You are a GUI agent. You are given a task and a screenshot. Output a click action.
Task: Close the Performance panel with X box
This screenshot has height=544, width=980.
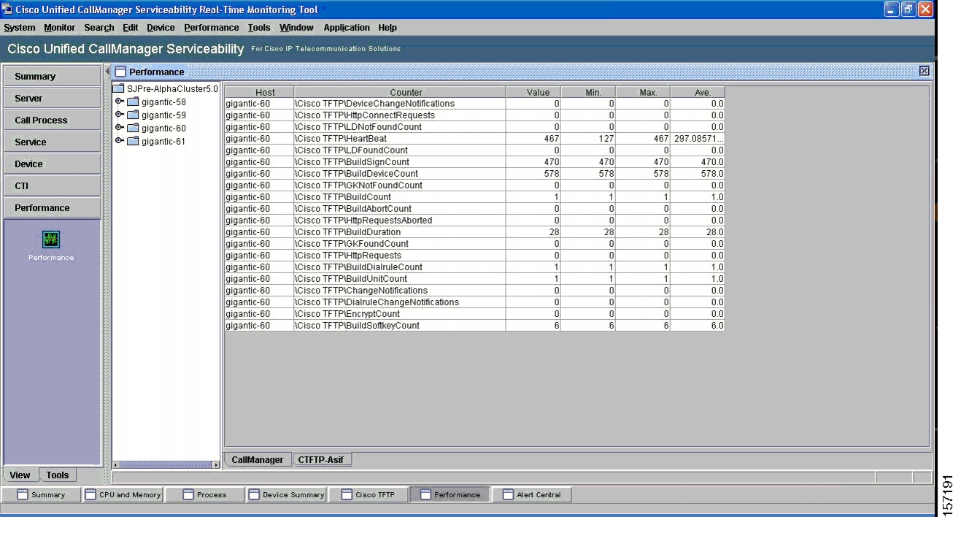(924, 71)
